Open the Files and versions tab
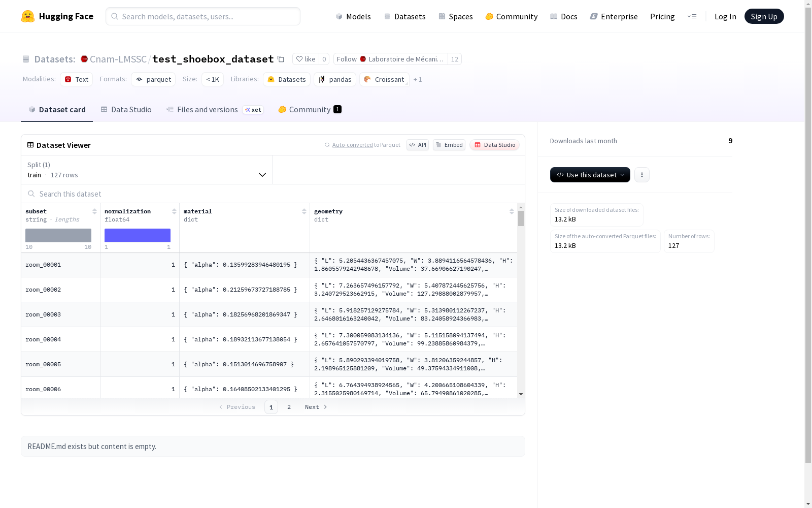 (215, 110)
